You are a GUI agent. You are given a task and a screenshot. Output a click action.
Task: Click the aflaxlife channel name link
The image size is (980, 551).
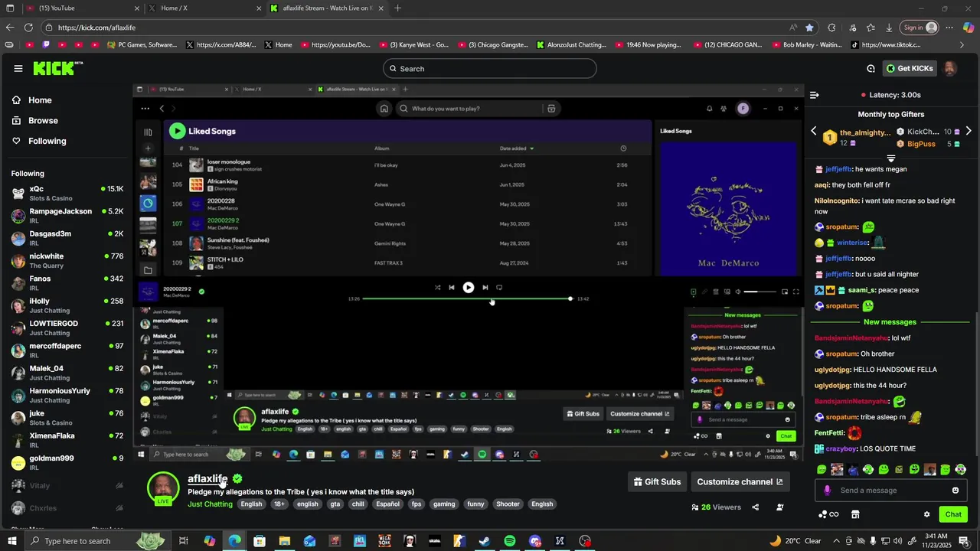point(207,479)
